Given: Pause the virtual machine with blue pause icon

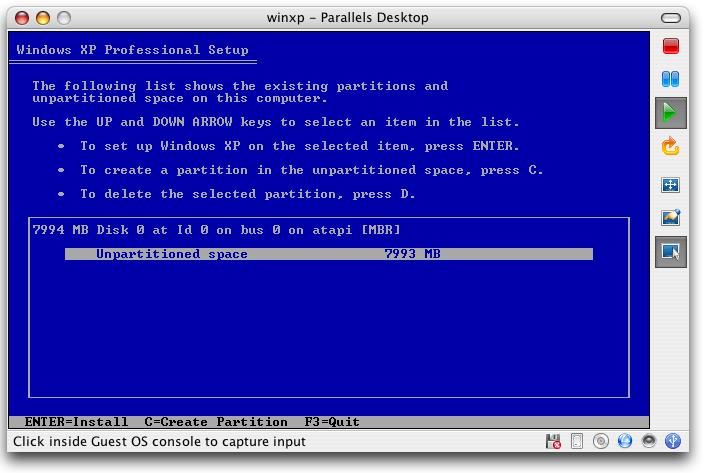Looking at the screenshot, I should (x=670, y=79).
